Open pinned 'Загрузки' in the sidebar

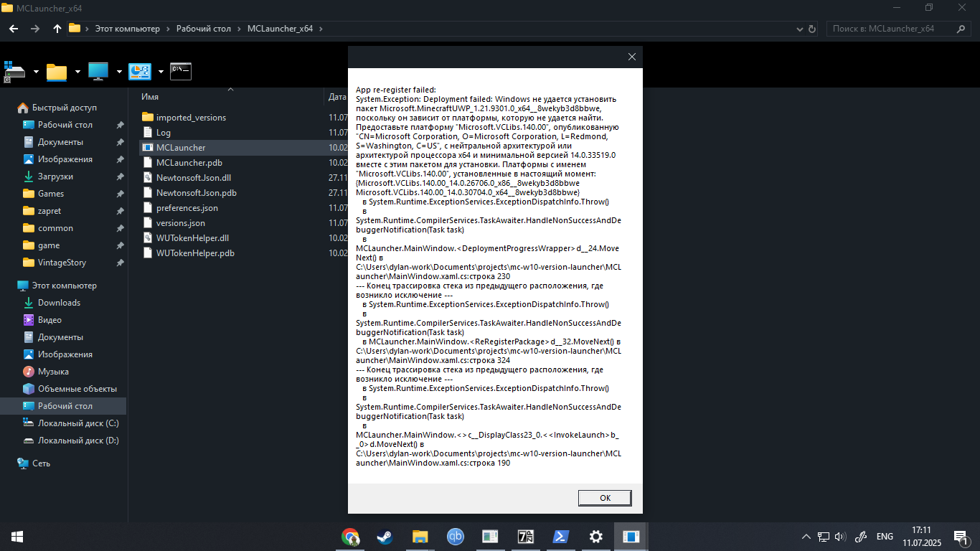point(55,176)
